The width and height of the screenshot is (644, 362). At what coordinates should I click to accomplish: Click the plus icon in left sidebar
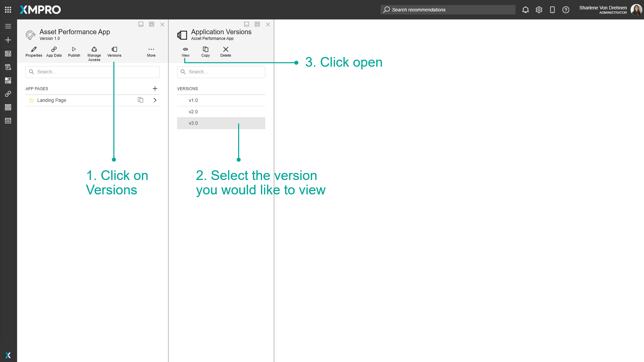click(x=8, y=40)
